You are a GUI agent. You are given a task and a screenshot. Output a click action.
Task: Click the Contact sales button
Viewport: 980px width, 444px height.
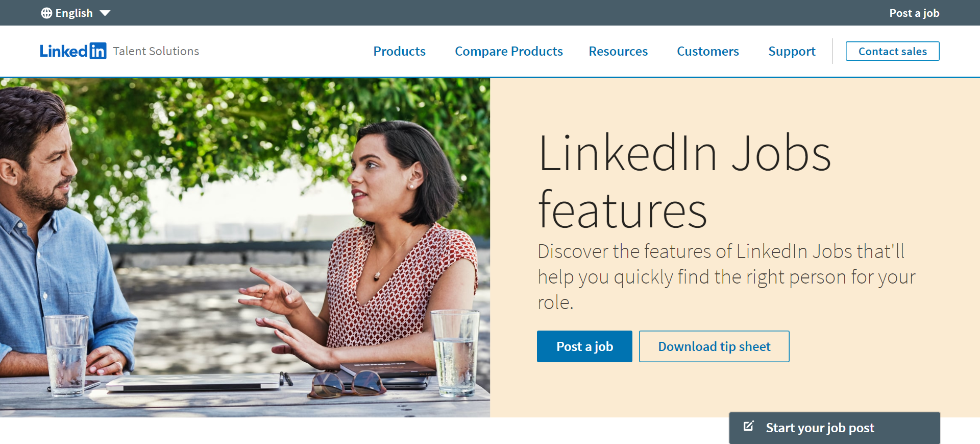point(892,51)
